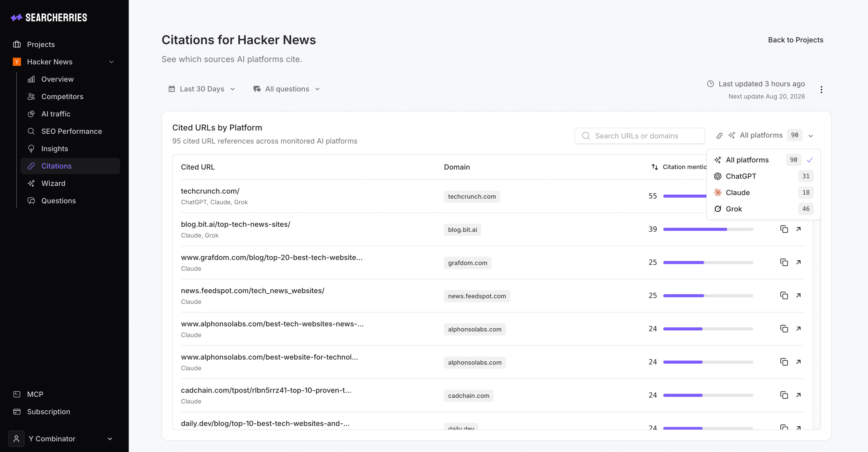Select the Citations sidebar item
The image size is (868, 452).
tap(70, 166)
